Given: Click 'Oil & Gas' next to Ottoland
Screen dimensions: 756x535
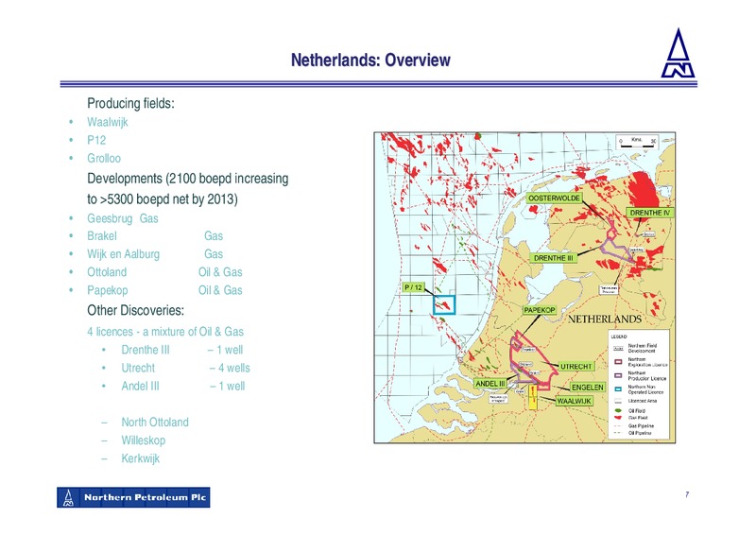Looking at the screenshot, I should click(x=220, y=272).
